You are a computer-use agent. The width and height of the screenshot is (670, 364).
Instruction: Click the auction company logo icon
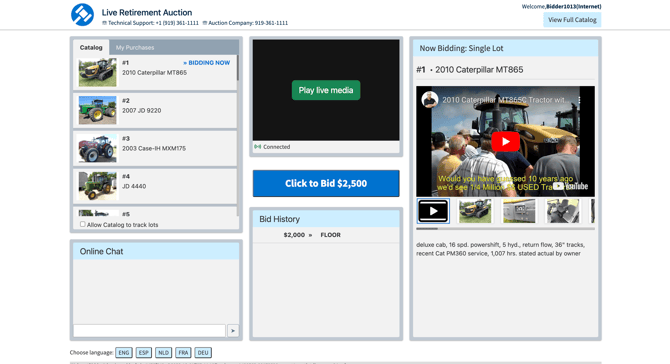coord(82,15)
